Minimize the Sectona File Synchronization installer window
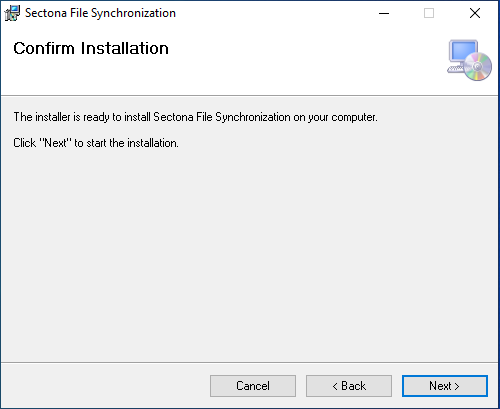 tap(384, 13)
